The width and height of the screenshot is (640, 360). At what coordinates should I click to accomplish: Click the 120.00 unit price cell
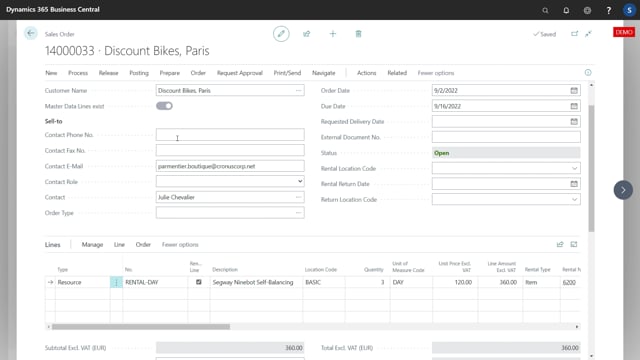pyautogui.click(x=455, y=282)
